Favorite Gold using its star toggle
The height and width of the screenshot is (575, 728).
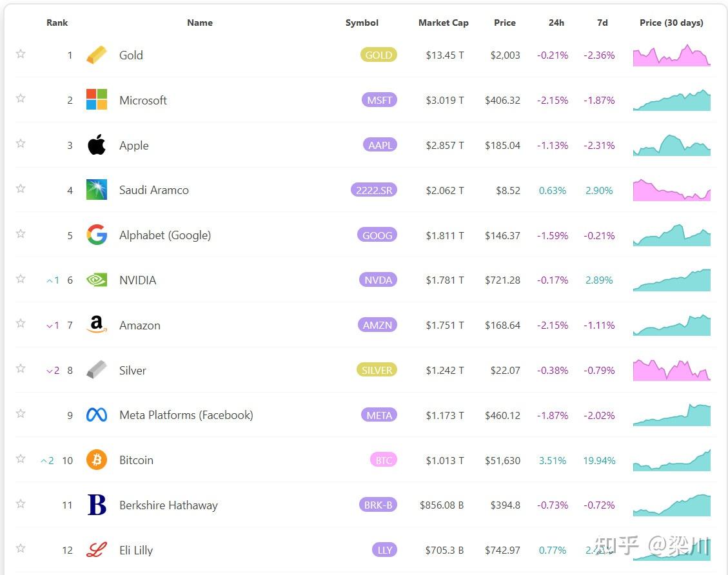point(20,54)
